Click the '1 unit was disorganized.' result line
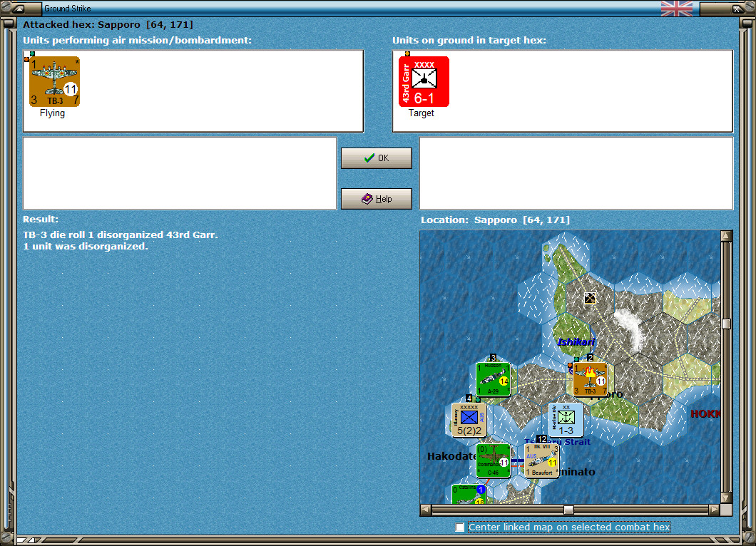This screenshot has height=546, width=756. [x=86, y=246]
